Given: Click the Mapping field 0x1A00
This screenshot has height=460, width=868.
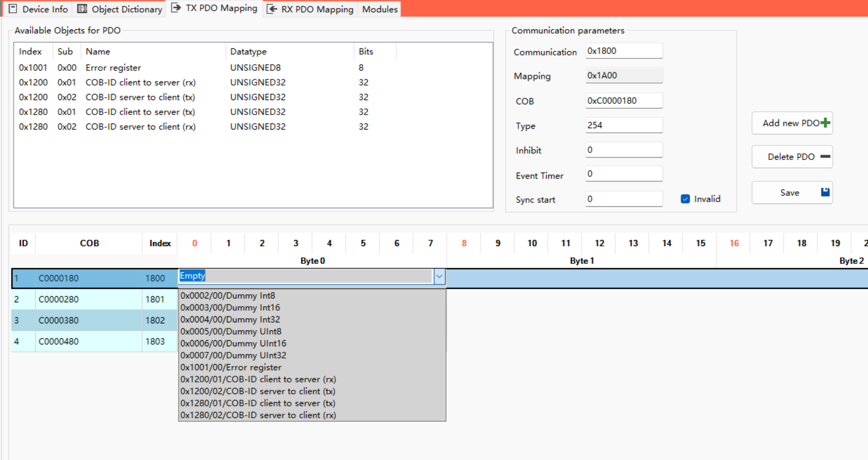Looking at the screenshot, I should pos(624,75).
